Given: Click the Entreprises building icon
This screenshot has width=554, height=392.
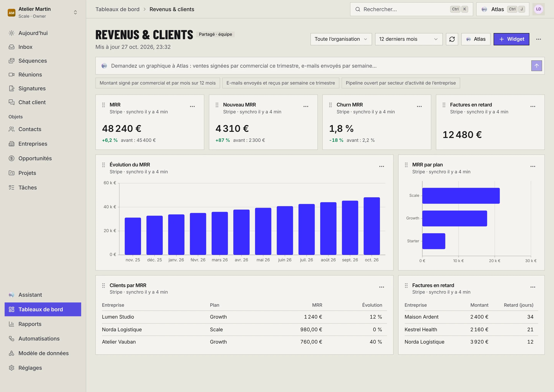Looking at the screenshot, I should 11,144.
